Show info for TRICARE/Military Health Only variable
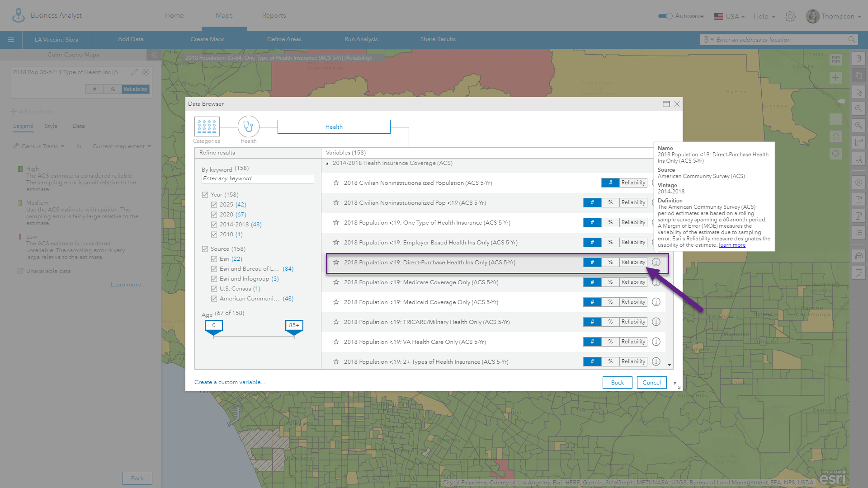This screenshot has width=868, height=488. point(656,322)
